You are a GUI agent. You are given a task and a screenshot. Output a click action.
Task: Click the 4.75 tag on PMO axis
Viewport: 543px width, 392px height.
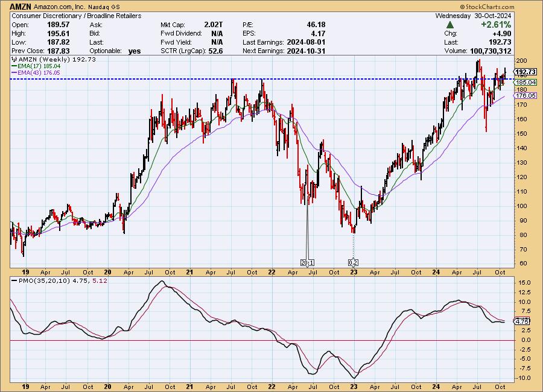[521, 321]
